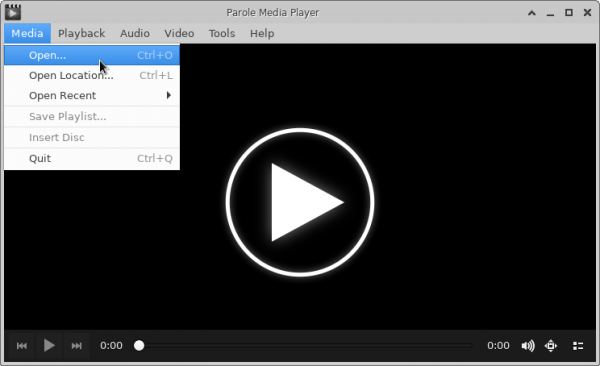
Task: Open the Audio menu
Action: tap(135, 33)
